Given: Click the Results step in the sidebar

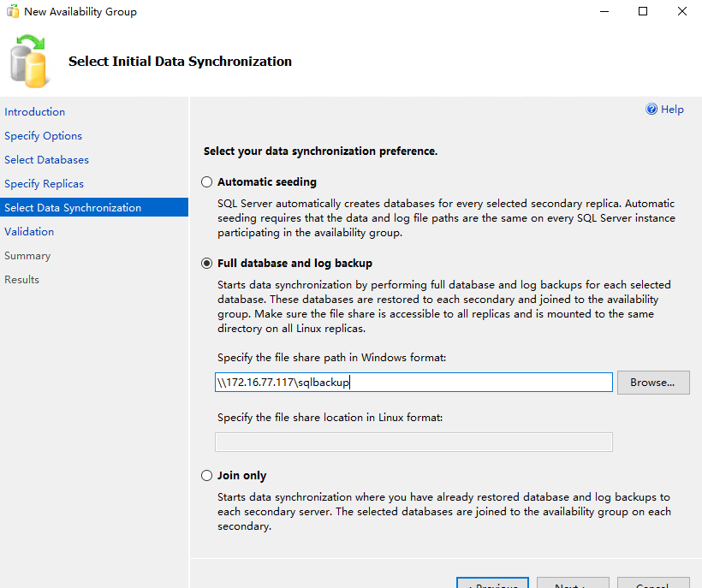Looking at the screenshot, I should click(21, 279).
